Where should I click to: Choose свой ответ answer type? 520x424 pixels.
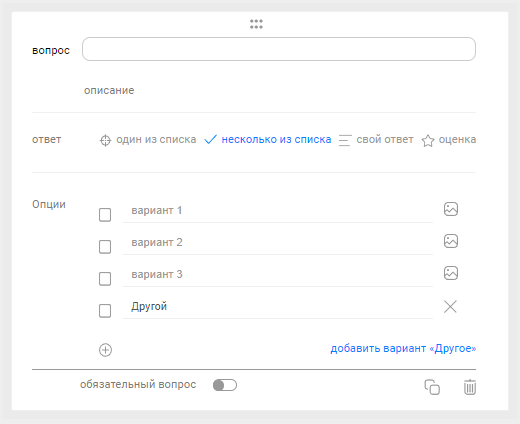point(376,140)
